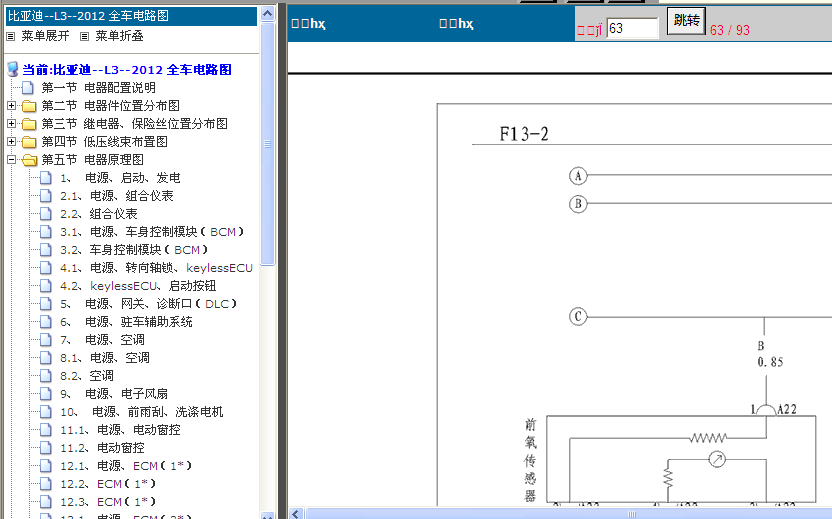Click the folder icon of 第三节 继电器、保险丝
Image resolution: width=832 pixels, height=519 pixels.
pos(29,124)
